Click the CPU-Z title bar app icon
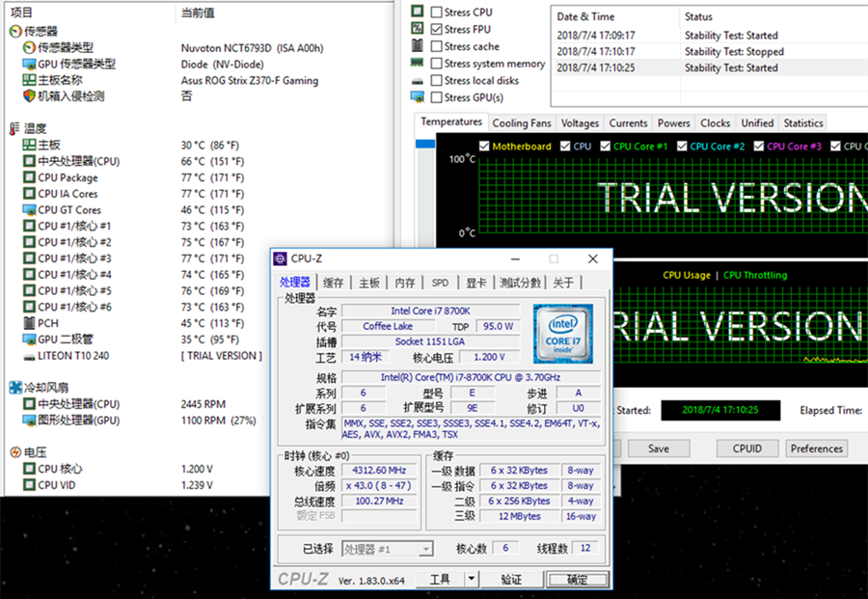Image resolution: width=868 pixels, height=599 pixels. point(281,259)
